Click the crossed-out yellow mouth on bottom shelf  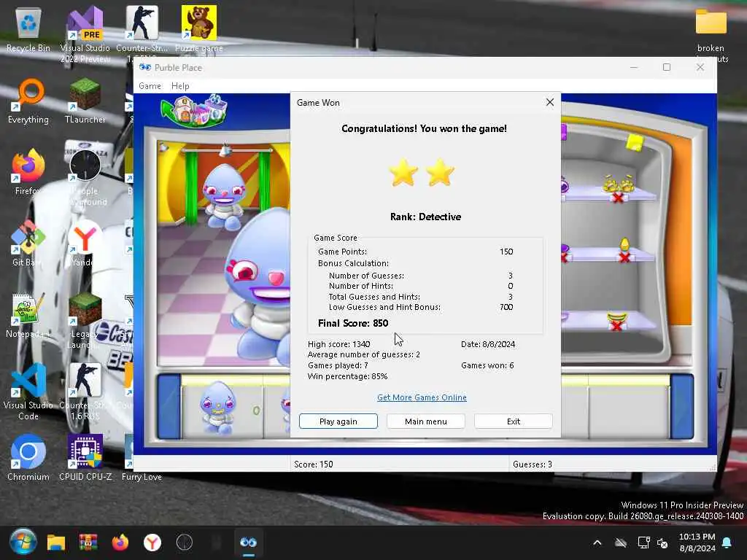pyautogui.click(x=617, y=321)
